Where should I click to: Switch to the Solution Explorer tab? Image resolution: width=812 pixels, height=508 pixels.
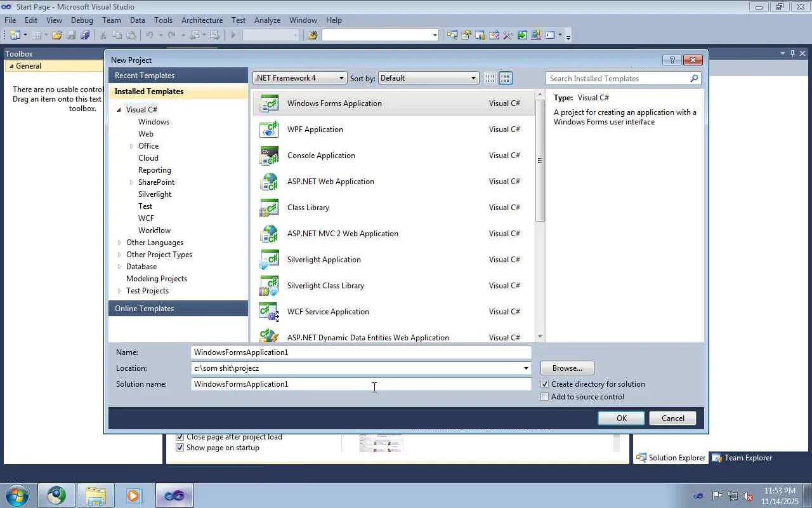click(x=671, y=458)
